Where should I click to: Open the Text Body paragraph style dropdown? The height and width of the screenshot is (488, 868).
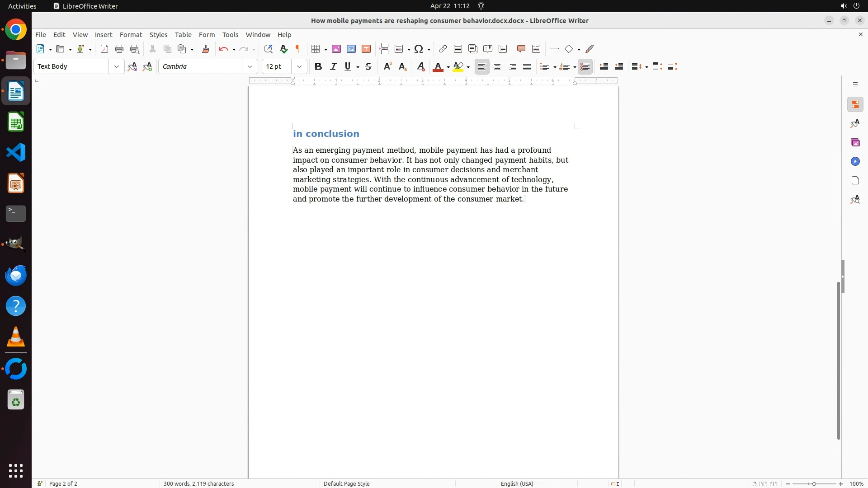(x=117, y=66)
